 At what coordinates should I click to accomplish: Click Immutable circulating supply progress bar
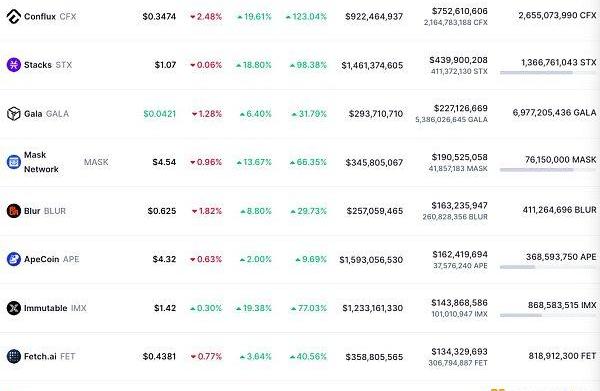point(548,316)
